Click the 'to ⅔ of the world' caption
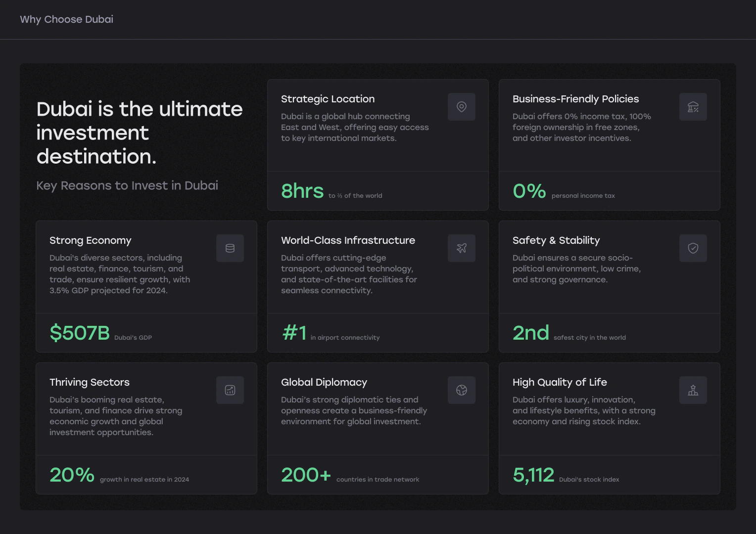The height and width of the screenshot is (534, 756). point(355,196)
